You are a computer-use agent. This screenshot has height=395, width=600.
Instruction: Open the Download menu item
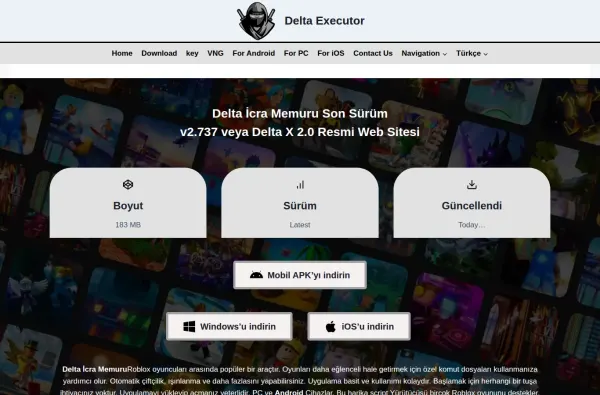(159, 54)
